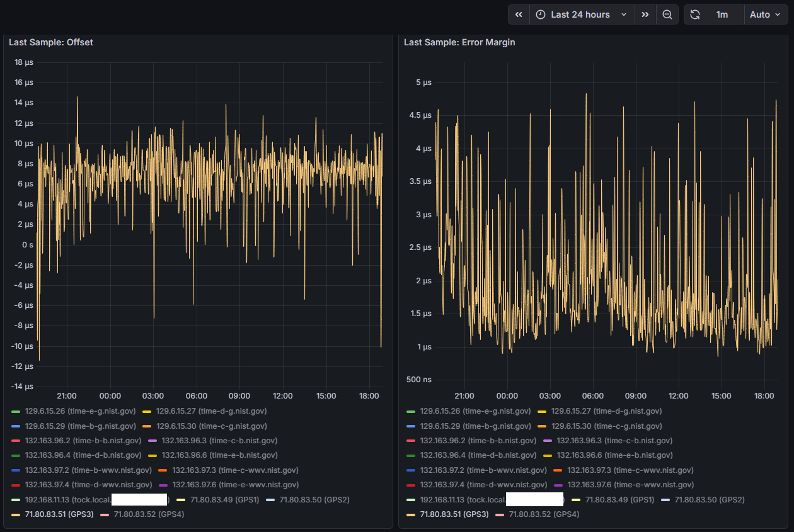Zoom out the time range
Screen dimensions: 794x532
point(667,14)
